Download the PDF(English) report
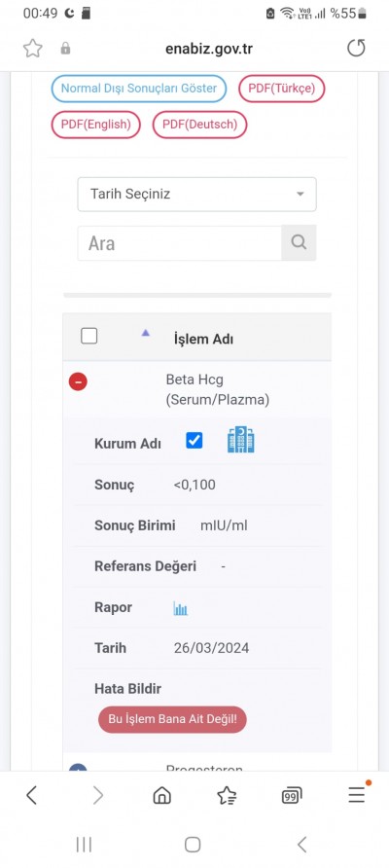The height and width of the screenshot is (868, 389). [96, 125]
